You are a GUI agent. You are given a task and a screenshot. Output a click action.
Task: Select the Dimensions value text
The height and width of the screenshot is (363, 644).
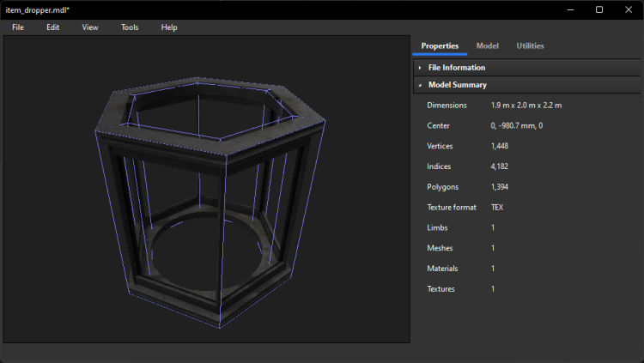point(526,105)
